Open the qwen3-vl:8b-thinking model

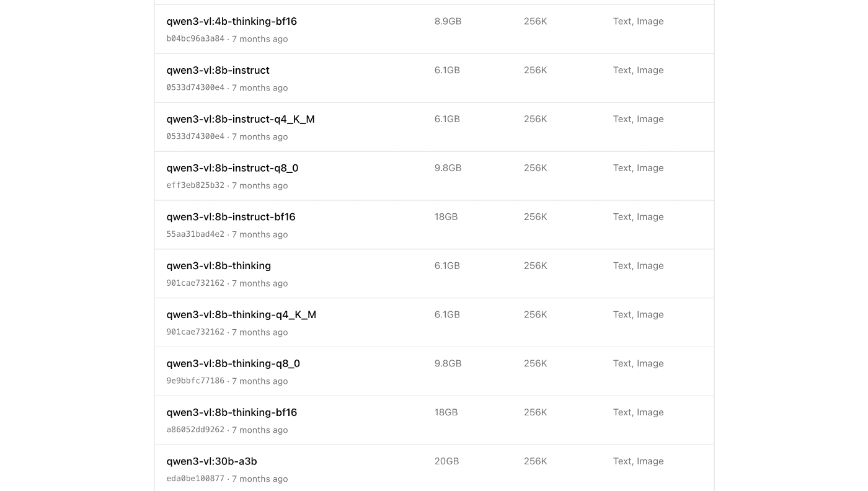pyautogui.click(x=218, y=266)
